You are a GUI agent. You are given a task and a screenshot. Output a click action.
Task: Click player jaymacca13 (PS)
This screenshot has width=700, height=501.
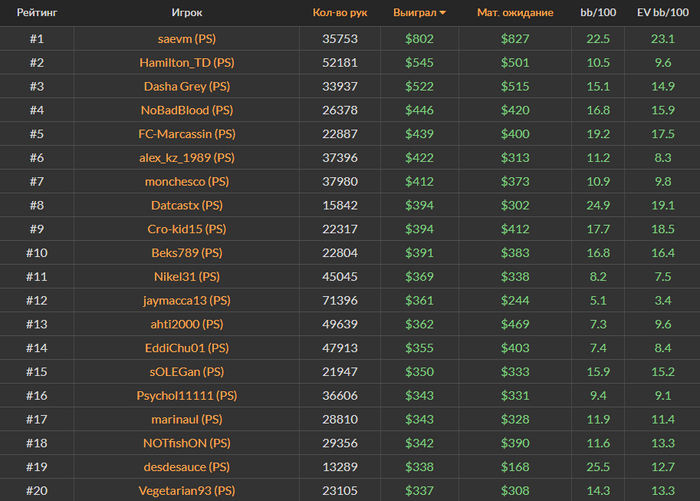[186, 300]
